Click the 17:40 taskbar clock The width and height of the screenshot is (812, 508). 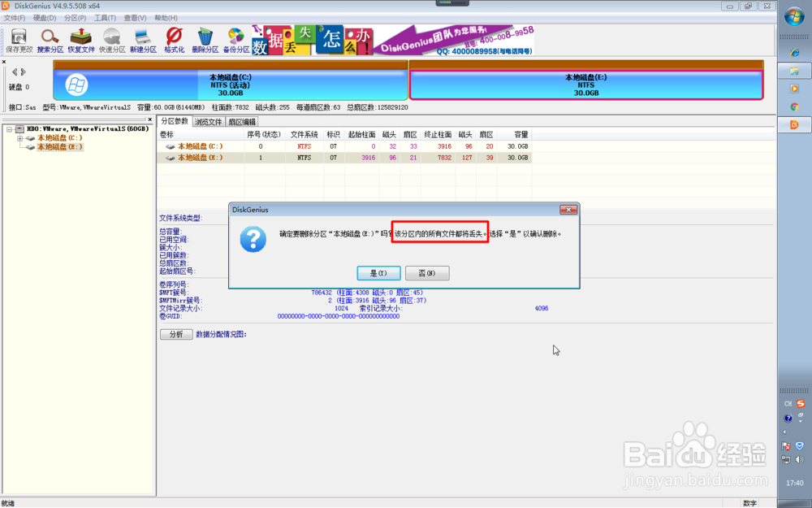coord(794,483)
